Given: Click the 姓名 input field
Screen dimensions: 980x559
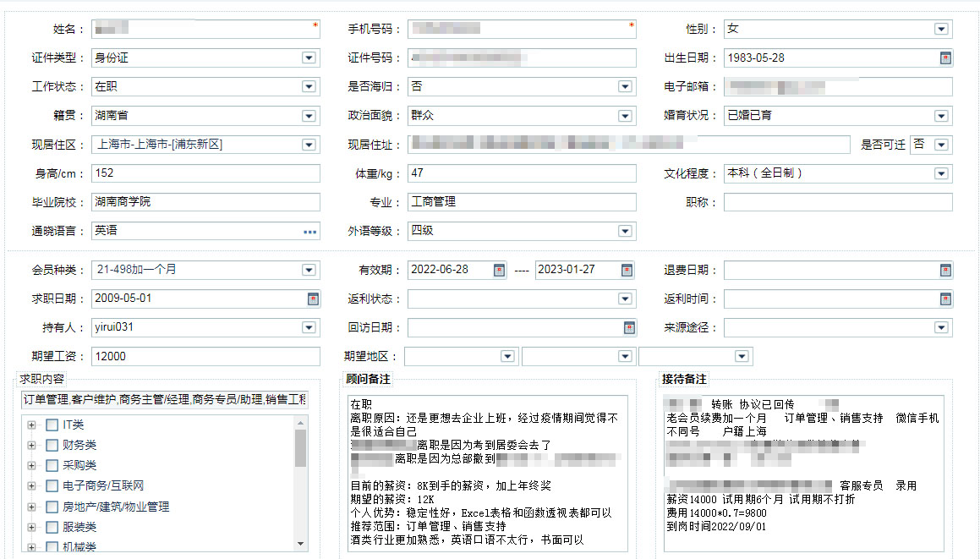Looking at the screenshot, I should point(205,29).
